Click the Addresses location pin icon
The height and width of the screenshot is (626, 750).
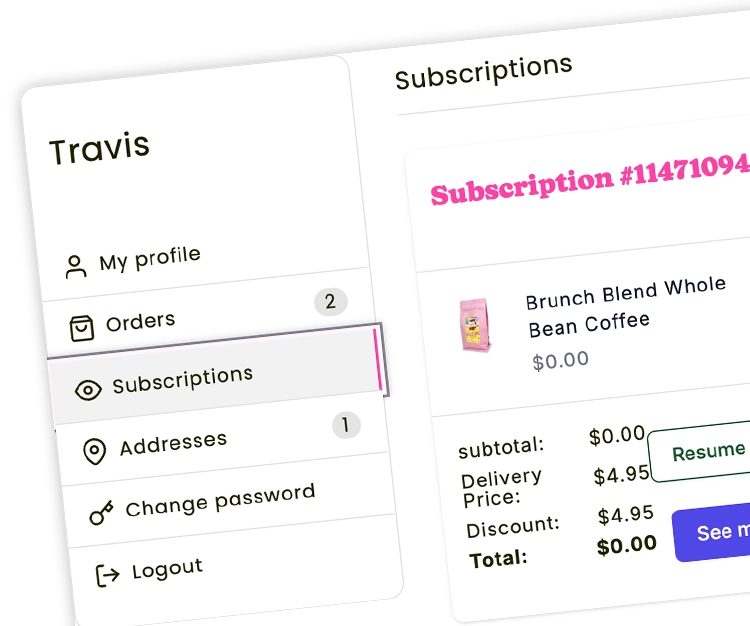pos(95,451)
